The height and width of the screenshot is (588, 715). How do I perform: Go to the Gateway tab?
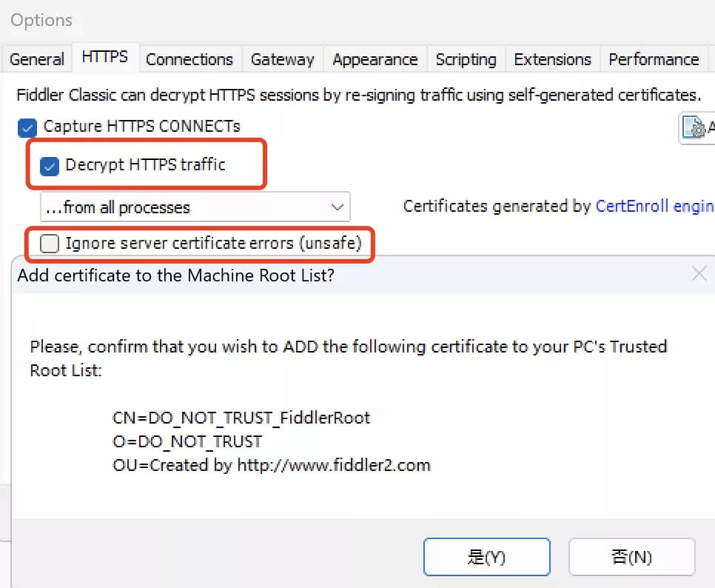click(282, 59)
